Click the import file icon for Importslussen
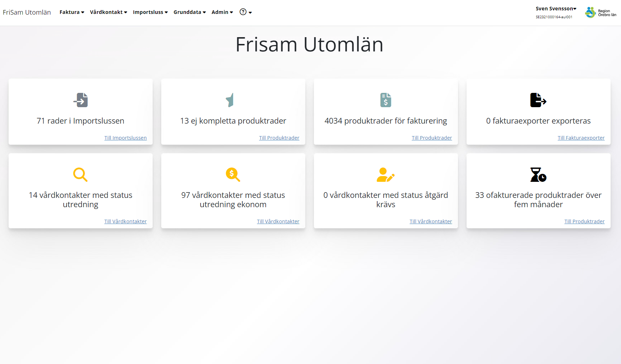Viewport: 621px width, 364px height. (x=80, y=100)
